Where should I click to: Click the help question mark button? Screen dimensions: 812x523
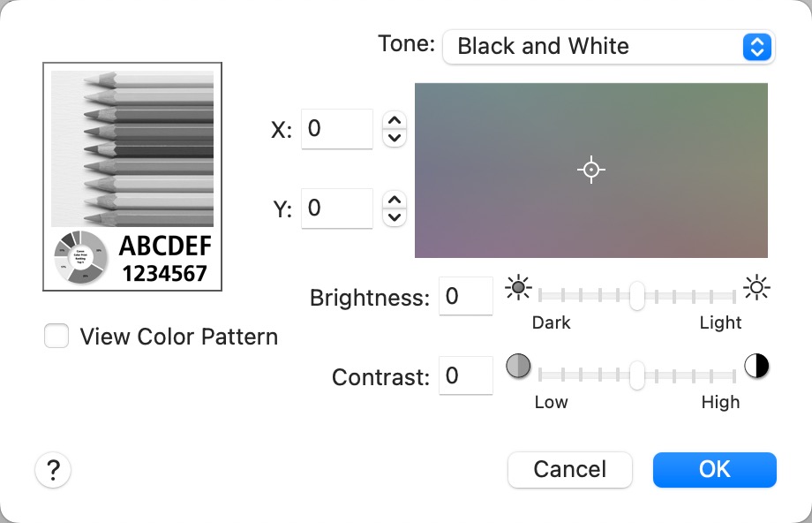coord(53,470)
